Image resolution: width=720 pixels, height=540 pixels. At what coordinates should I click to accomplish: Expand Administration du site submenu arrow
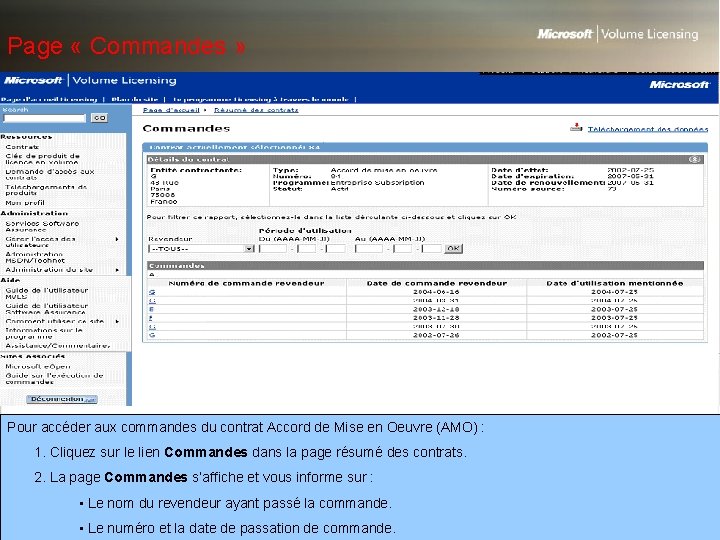pyautogui.click(x=117, y=270)
